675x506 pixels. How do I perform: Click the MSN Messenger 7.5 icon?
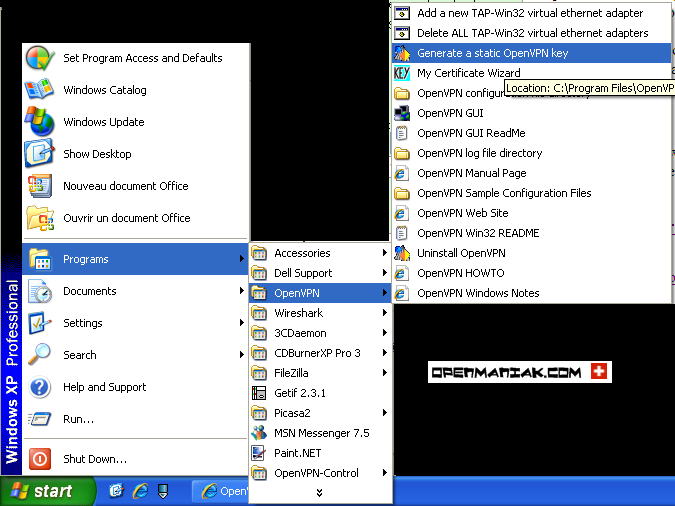pos(259,433)
